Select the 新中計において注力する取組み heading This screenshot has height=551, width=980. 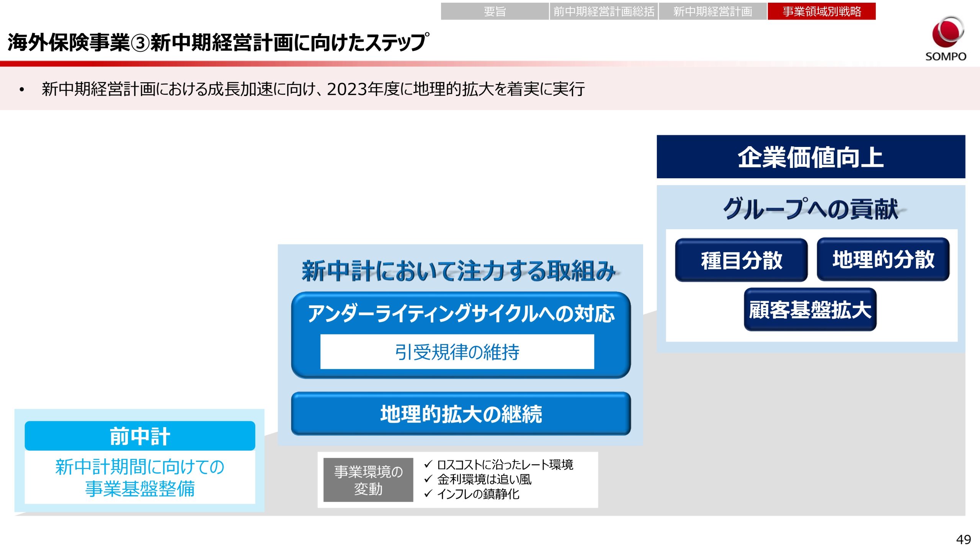coord(459,271)
